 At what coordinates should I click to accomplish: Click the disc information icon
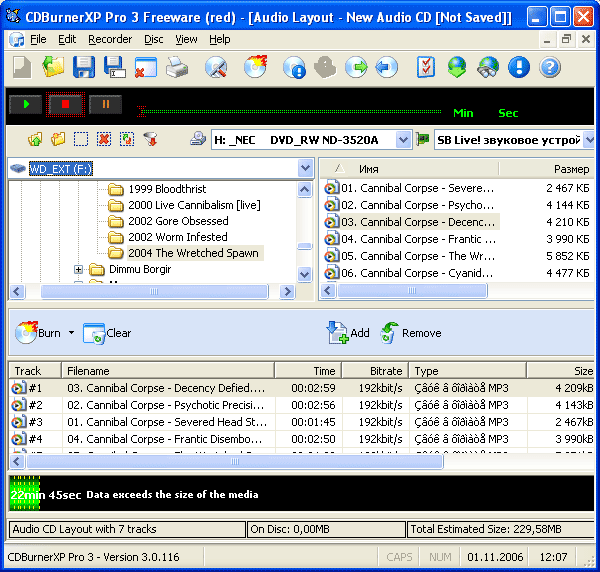point(294,68)
